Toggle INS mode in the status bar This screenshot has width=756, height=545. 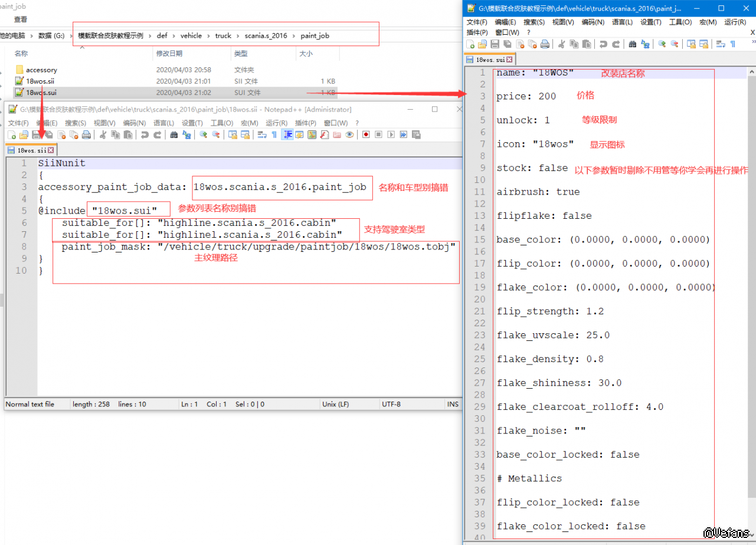click(x=453, y=404)
